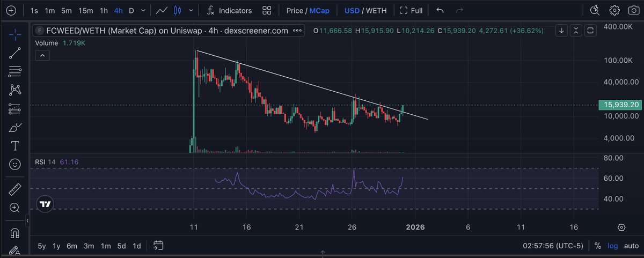Open chart settings gear
644x258 pixels.
pyautogui.click(x=614, y=10)
